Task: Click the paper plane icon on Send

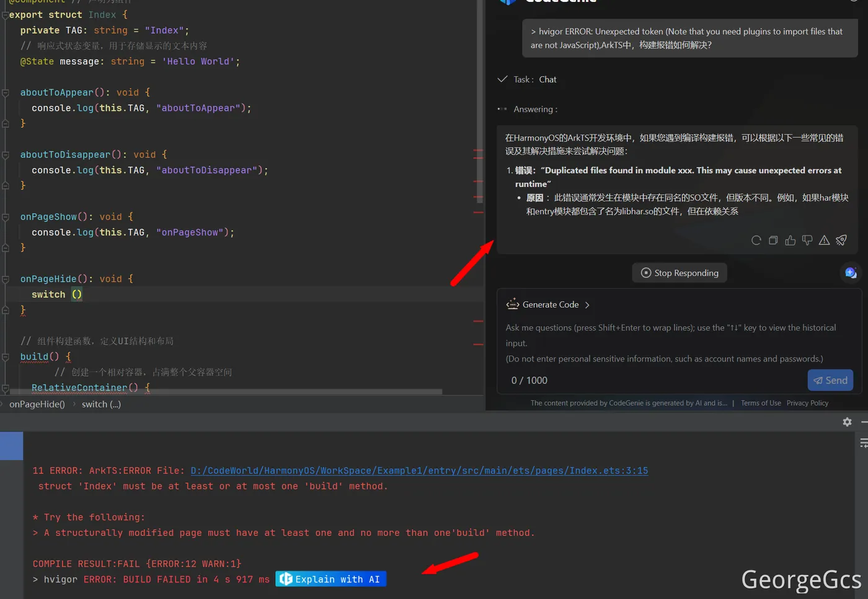Action: click(818, 381)
